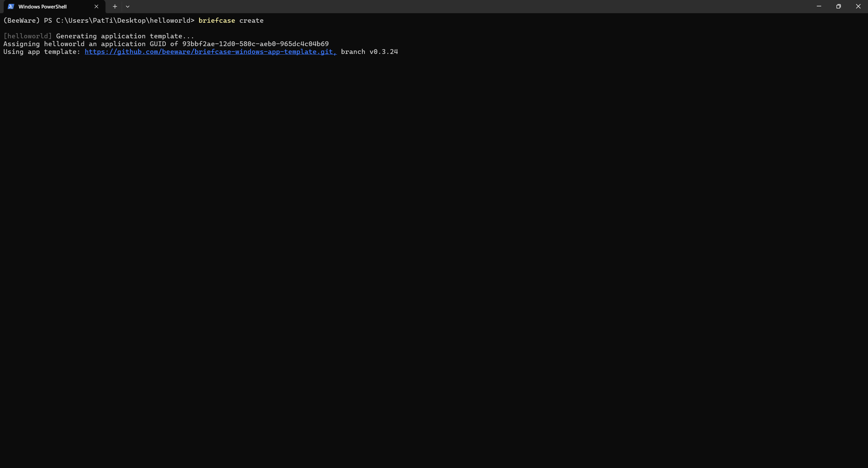The image size is (868, 468).
Task: Click the PowerShell icon in the tab
Action: click(11, 6)
